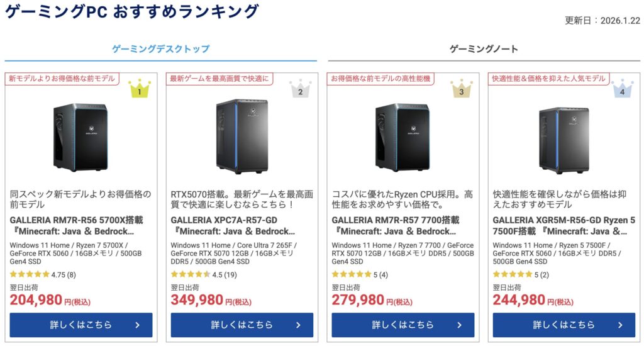The height and width of the screenshot is (346, 644).
Task: Open GALLERIA RM7R-R57 7700搭載 product title
Action: point(398,226)
